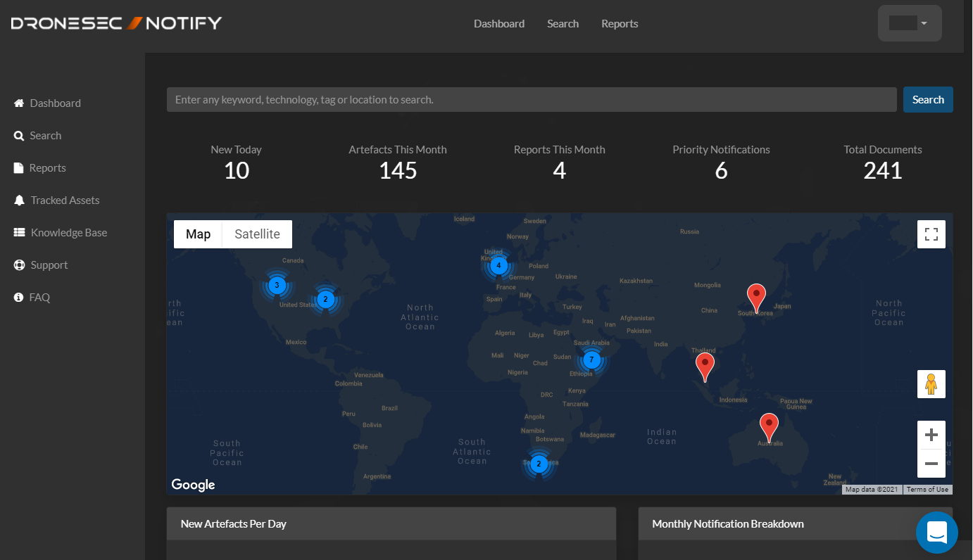
Task: Click the DroneSec Notify logo
Action: pyautogui.click(x=116, y=23)
